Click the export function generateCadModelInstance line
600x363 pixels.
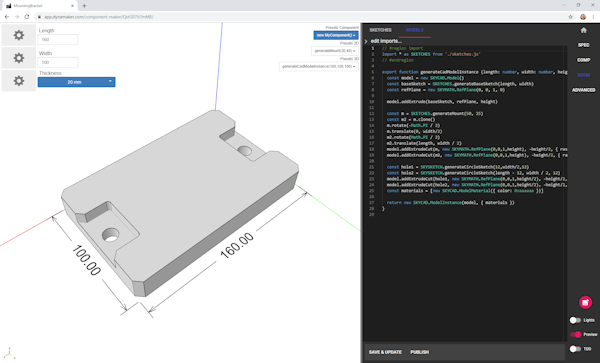(x=474, y=72)
